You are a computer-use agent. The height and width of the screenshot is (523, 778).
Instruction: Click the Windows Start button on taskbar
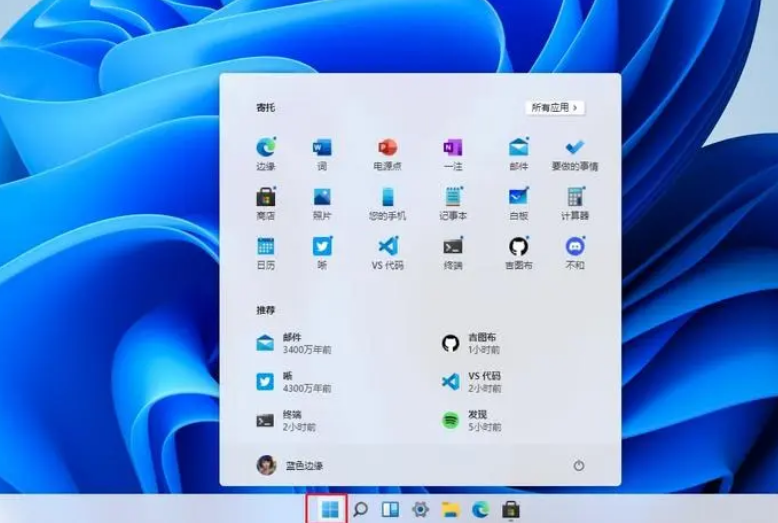tap(329, 509)
